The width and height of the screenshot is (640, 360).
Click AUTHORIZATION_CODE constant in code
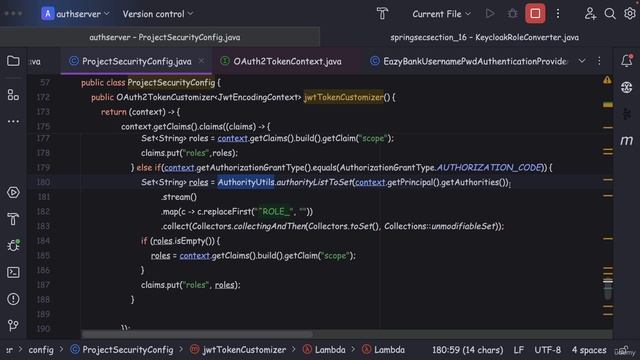[x=489, y=167]
